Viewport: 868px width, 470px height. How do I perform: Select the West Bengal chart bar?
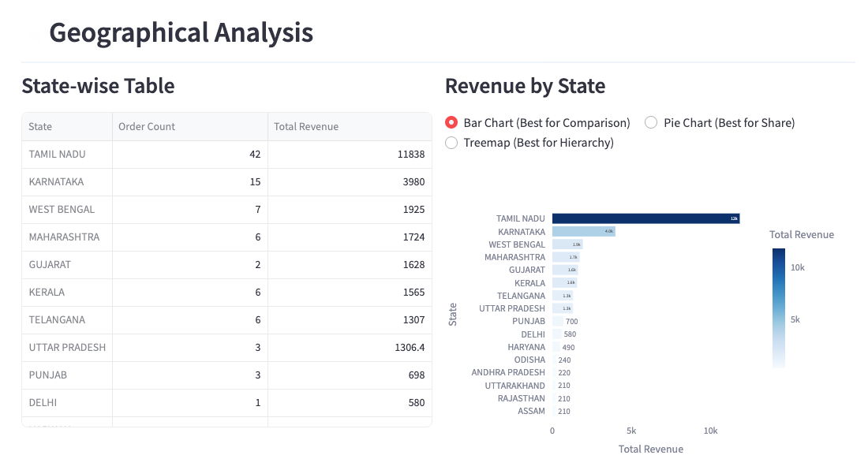[x=567, y=244]
